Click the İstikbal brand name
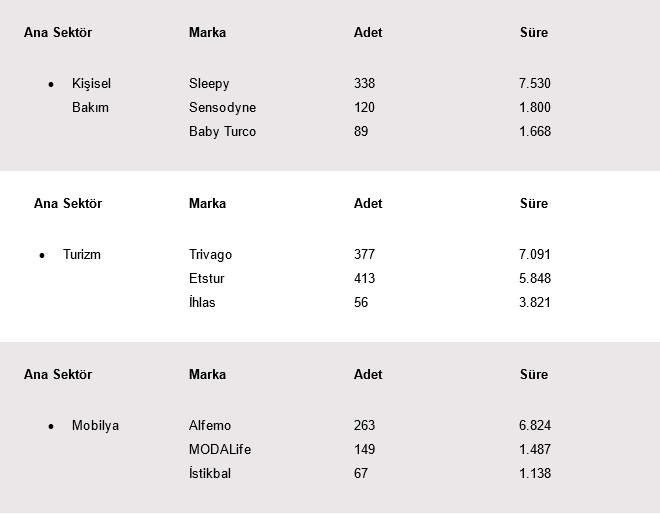 tap(210, 474)
